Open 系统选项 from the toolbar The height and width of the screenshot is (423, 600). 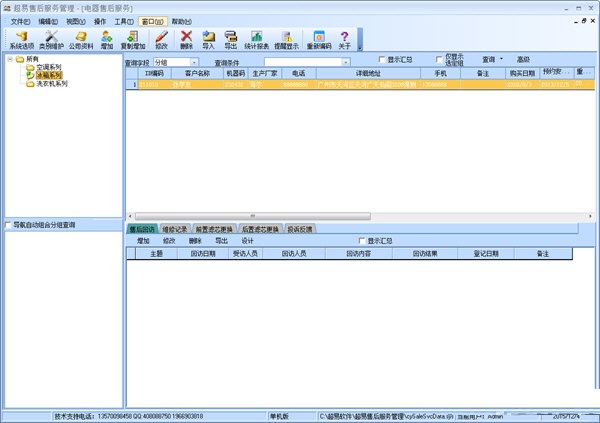click(x=20, y=40)
